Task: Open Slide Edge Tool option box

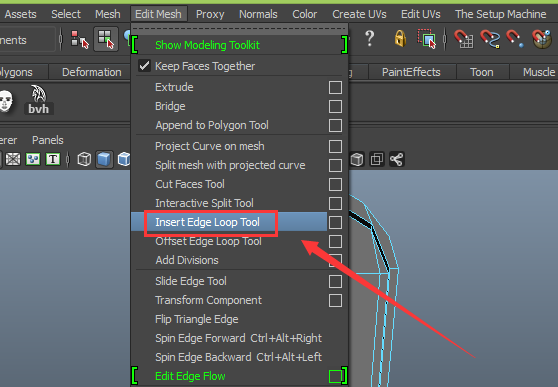Action: click(x=335, y=281)
